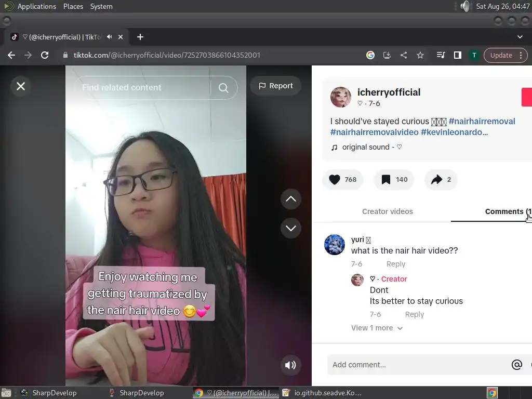
Task: Mute the tab via speaker icon on tab
Action: [x=109, y=37]
